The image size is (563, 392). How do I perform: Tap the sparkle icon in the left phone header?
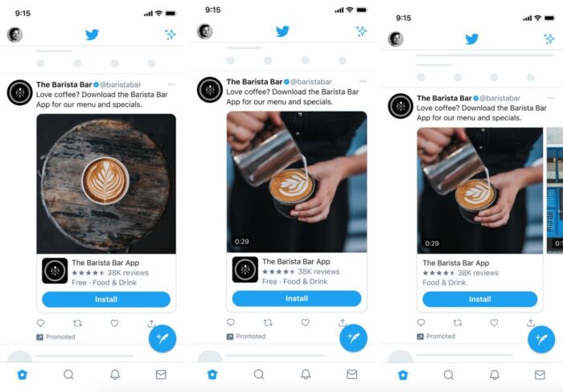click(x=171, y=35)
